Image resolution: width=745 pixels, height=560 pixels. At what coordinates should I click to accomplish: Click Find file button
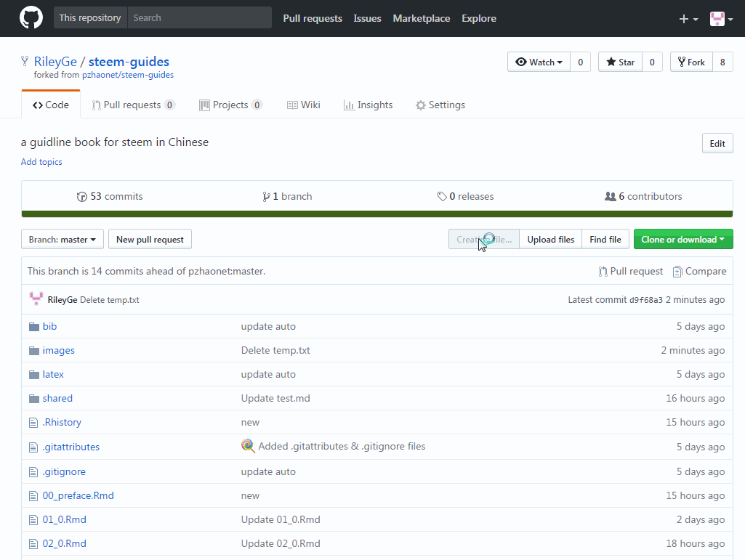605,240
